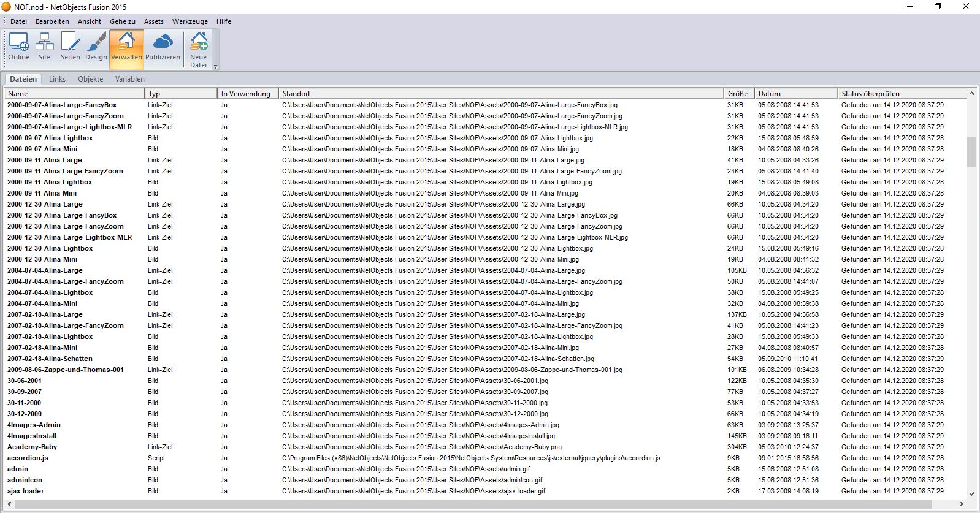Open the Online view in toolbar
The image size is (980, 513).
[18, 47]
